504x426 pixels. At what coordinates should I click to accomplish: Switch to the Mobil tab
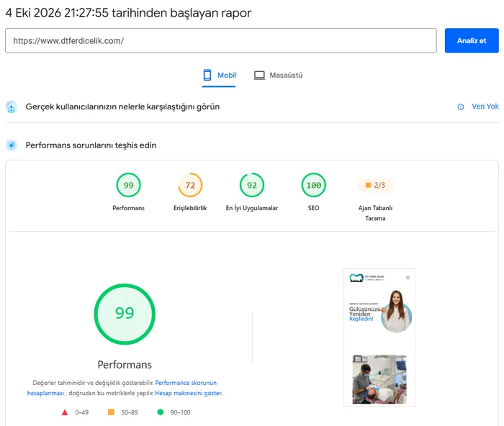219,76
